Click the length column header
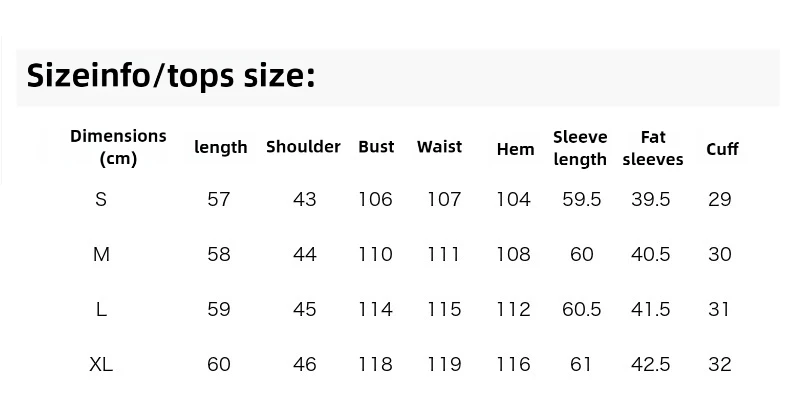This screenshot has width=790, height=402. 221,147
